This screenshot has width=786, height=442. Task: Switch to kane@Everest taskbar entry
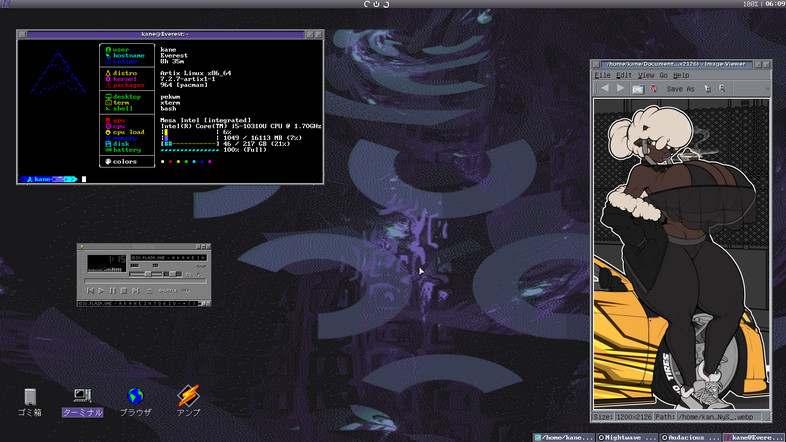coord(753,437)
